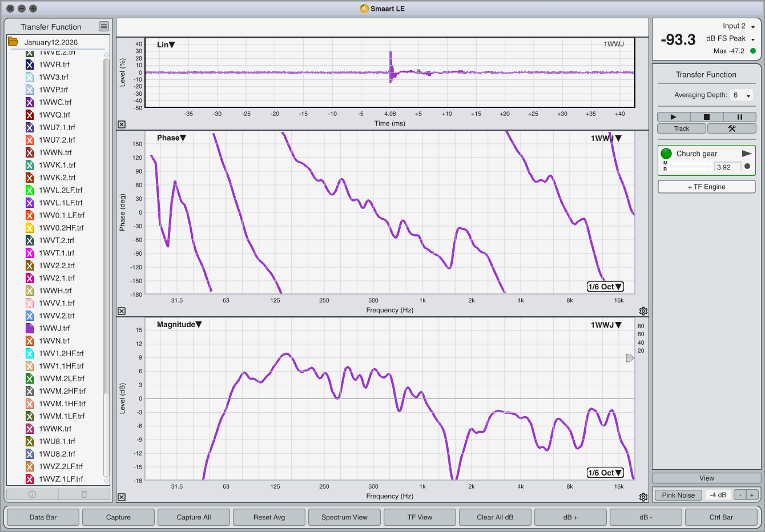Open the Input 2 dropdown
Screen dimensions: 765x532
pos(754,26)
